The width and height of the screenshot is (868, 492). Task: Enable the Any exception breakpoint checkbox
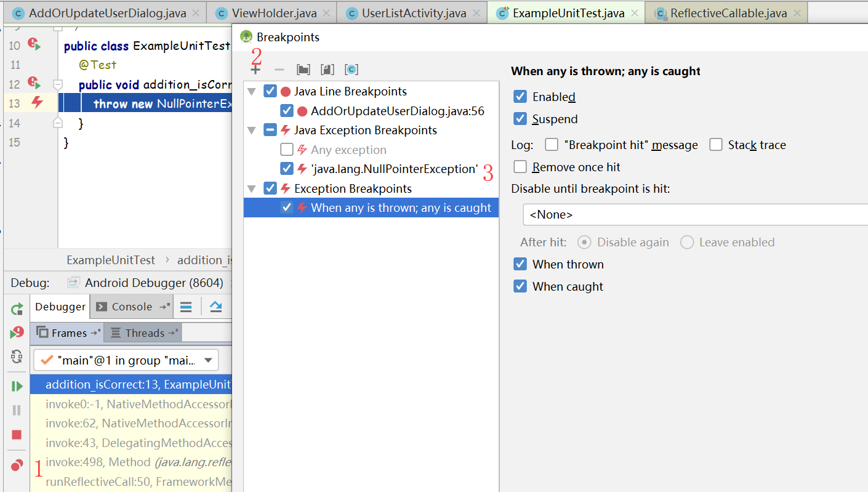[x=287, y=150]
